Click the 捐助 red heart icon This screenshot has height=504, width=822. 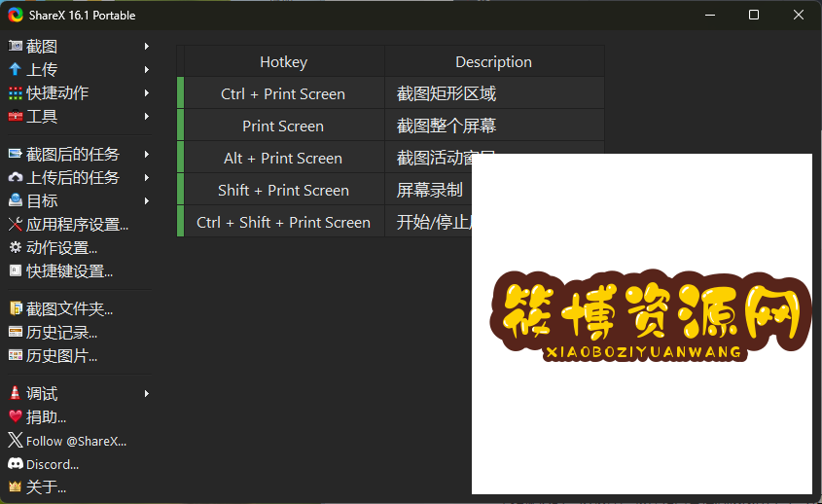(x=16, y=416)
